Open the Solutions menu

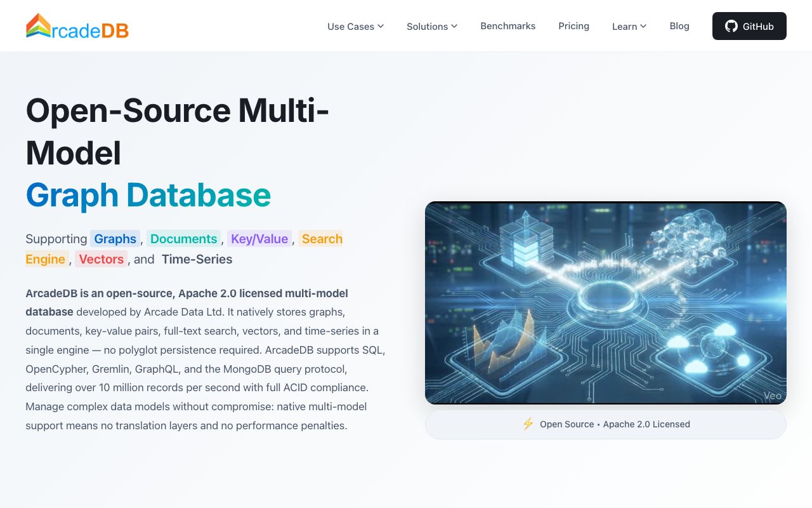432,26
